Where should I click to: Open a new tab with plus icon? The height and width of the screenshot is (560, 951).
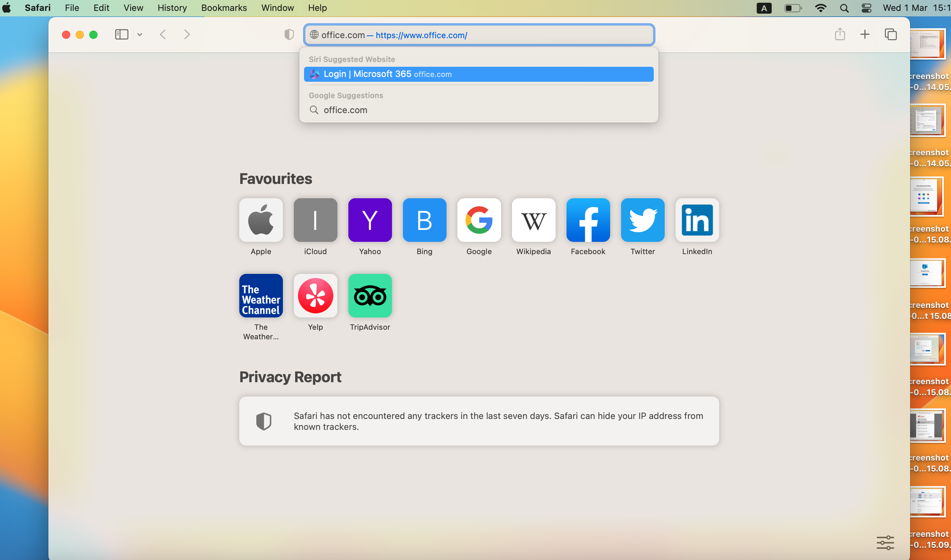(x=864, y=35)
